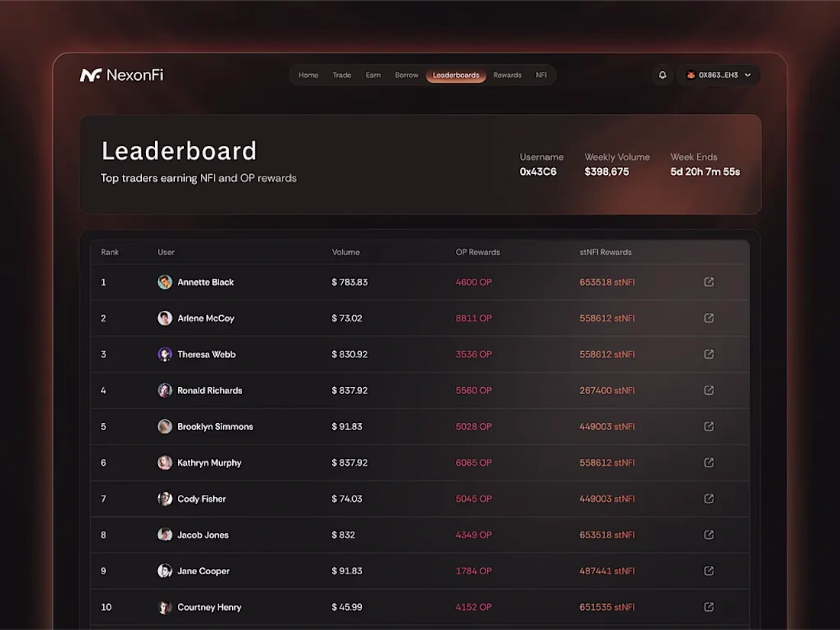Viewport: 840px width, 630px height.
Task: Select the name Brooklyn Simmons
Action: click(215, 426)
